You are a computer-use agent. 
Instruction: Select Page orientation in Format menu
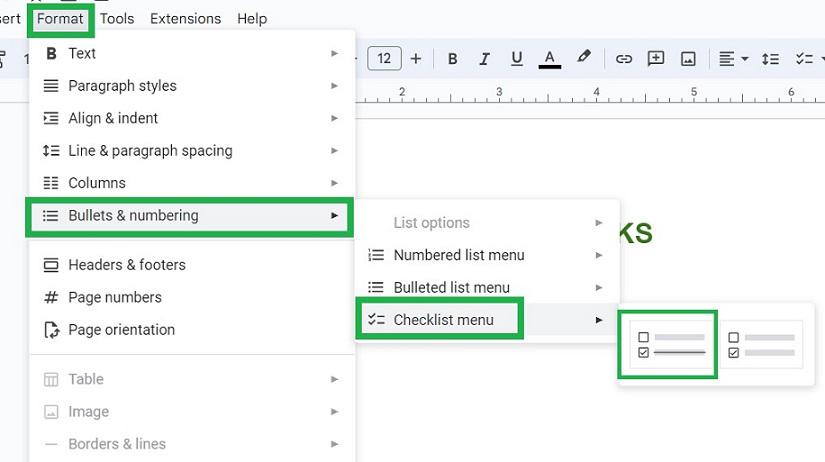pyautogui.click(x=121, y=330)
